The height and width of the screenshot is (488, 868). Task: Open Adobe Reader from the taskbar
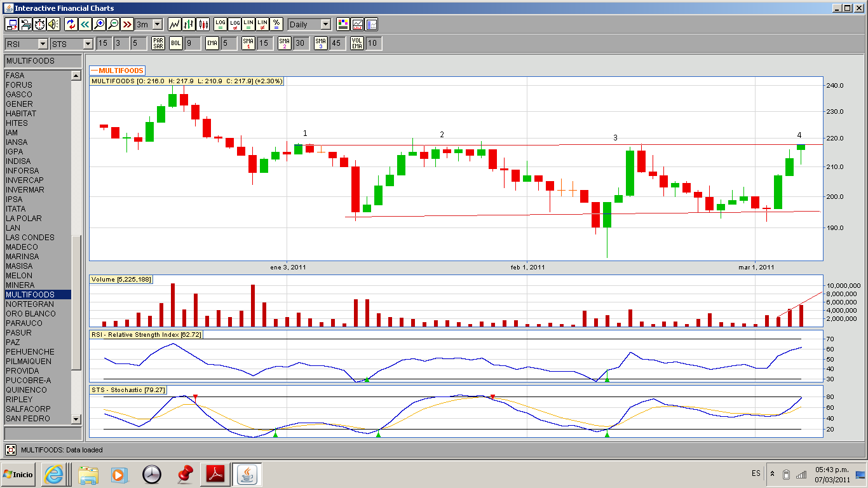point(217,474)
